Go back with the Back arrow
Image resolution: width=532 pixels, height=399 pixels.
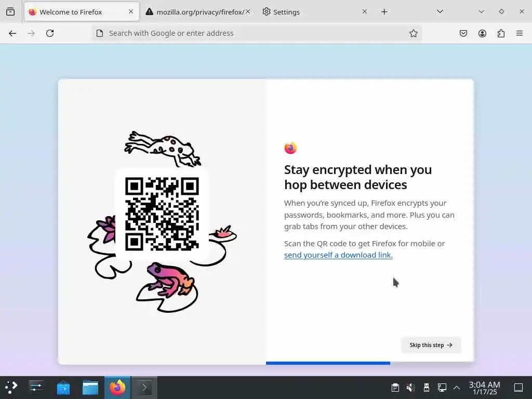point(12,33)
